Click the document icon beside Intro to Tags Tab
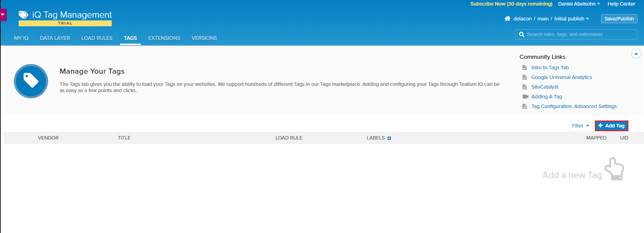This screenshot has height=233, width=644. click(525, 68)
